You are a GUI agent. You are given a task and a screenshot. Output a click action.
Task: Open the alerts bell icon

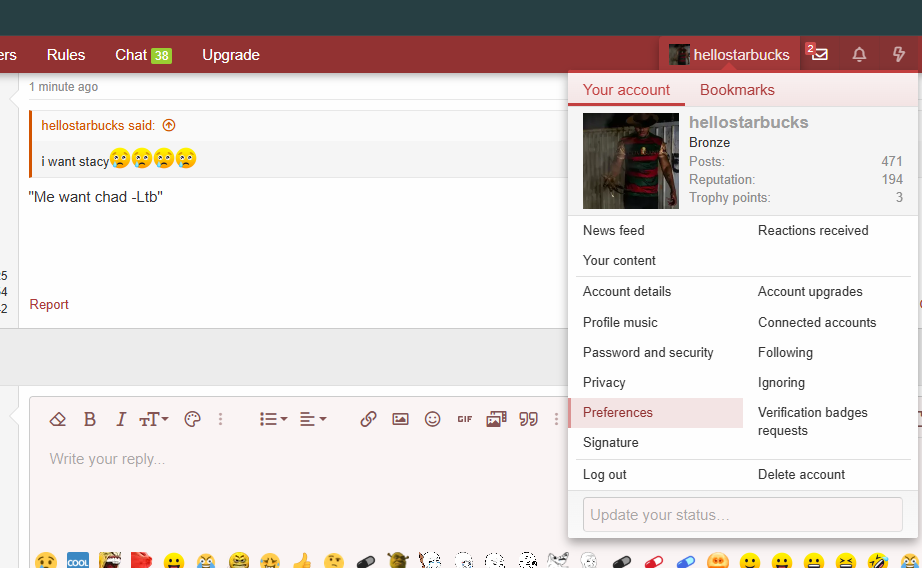pos(859,55)
